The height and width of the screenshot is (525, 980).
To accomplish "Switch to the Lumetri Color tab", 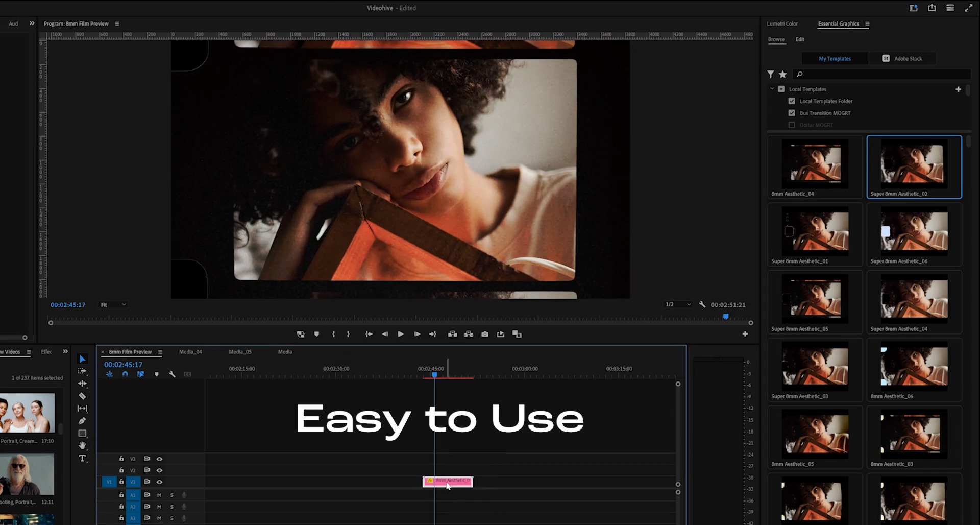I will click(782, 23).
